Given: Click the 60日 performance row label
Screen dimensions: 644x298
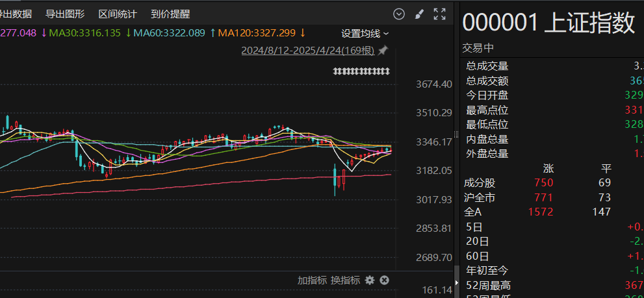Looking at the screenshot, I should (x=478, y=256).
